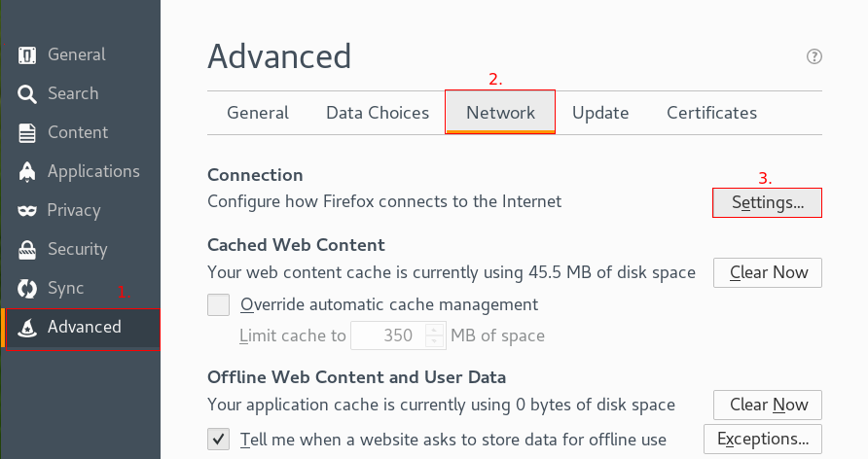The image size is (868, 459).
Task: Open offline data Exceptions button
Action: [x=762, y=439]
